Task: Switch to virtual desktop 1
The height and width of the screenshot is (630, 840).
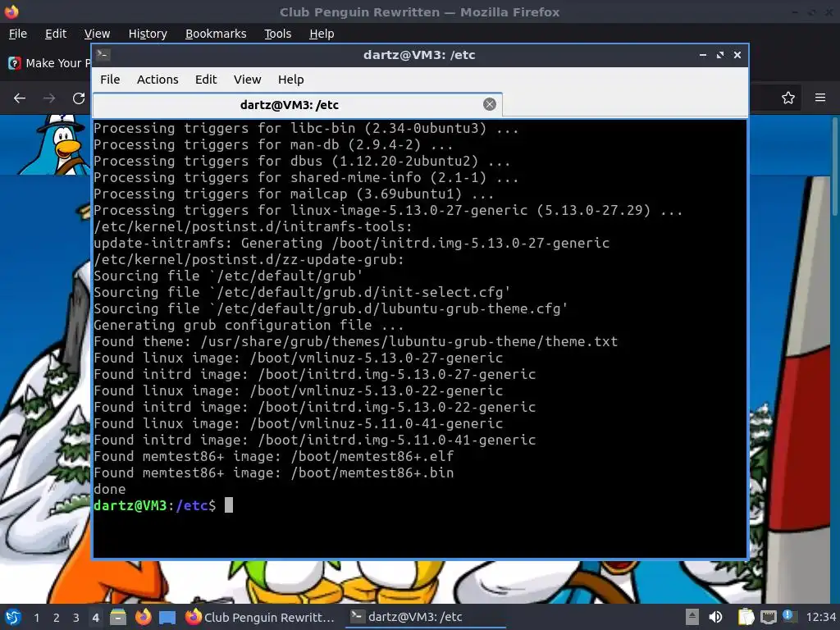Action: click(x=36, y=617)
